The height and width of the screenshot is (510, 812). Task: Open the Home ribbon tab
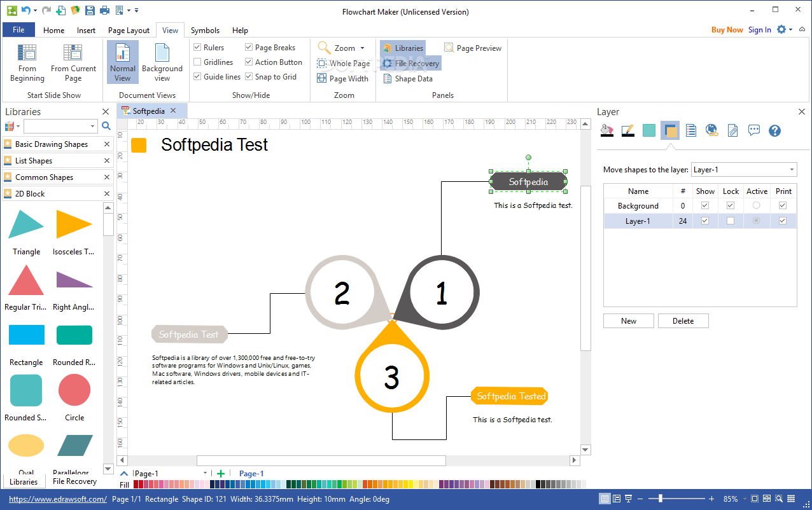(53, 30)
